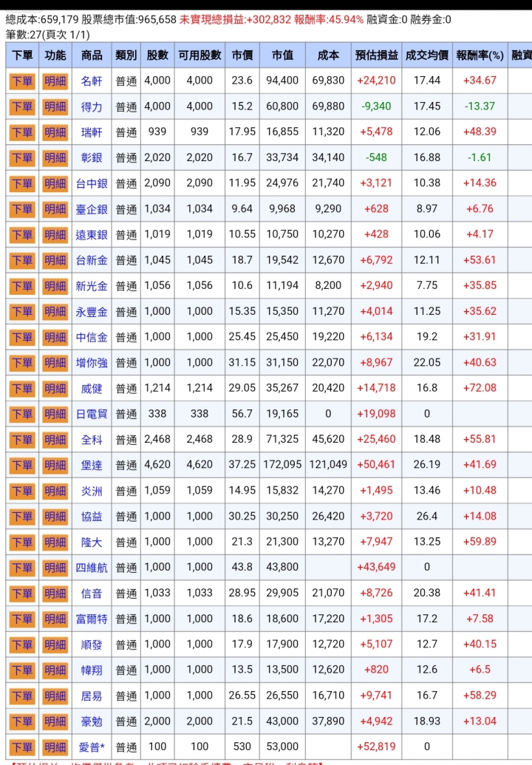The width and height of the screenshot is (532, 765).
Task: Click the 報酬率(%) column header
Action: (x=480, y=55)
